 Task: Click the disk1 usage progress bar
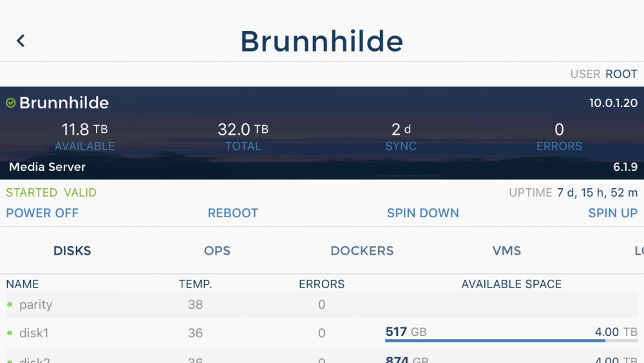coord(511,341)
